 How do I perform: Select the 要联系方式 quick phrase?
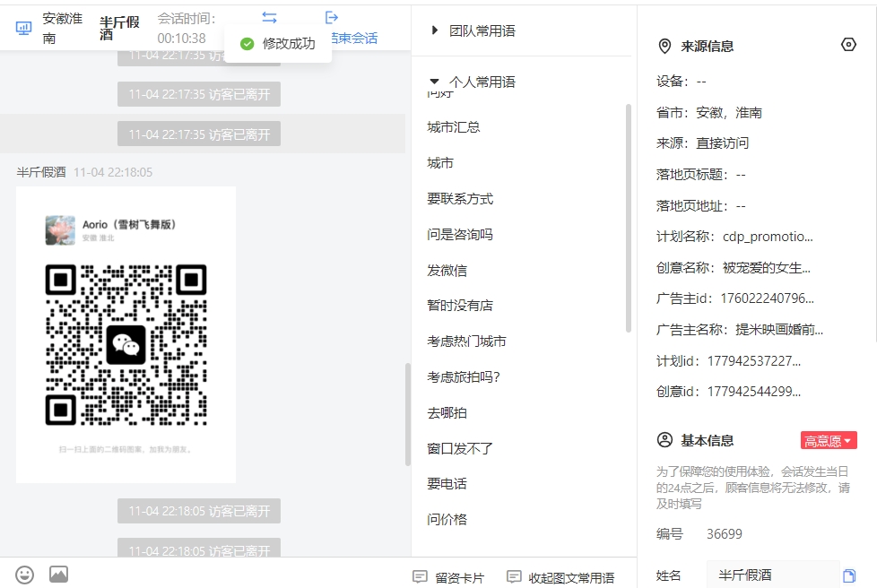[x=460, y=199]
